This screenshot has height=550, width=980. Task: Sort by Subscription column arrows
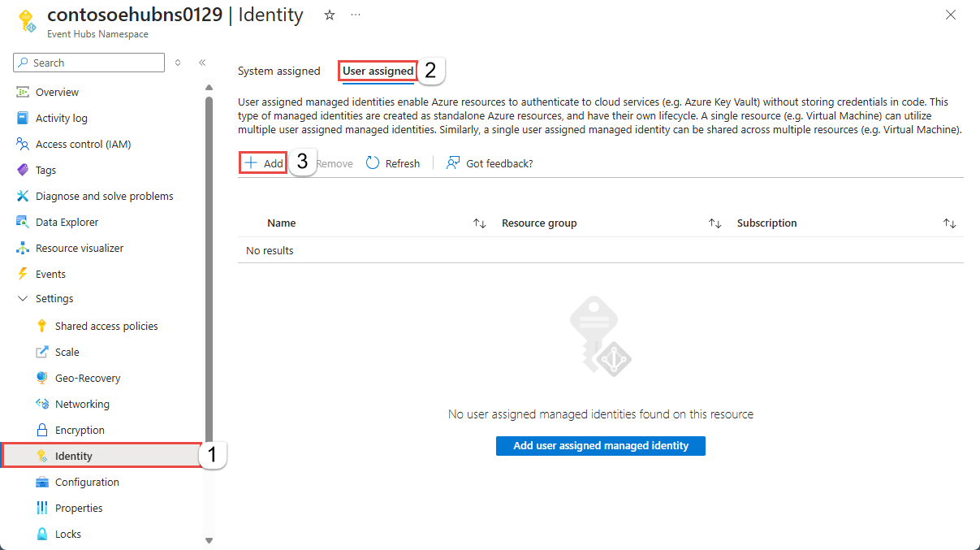click(949, 223)
